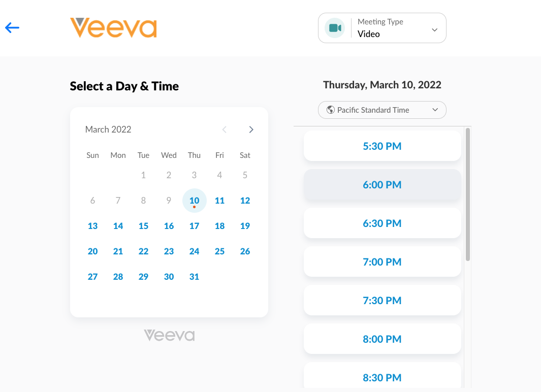This screenshot has width=541, height=392.
Task: Pick March 25 on the calendar
Action: click(x=219, y=251)
